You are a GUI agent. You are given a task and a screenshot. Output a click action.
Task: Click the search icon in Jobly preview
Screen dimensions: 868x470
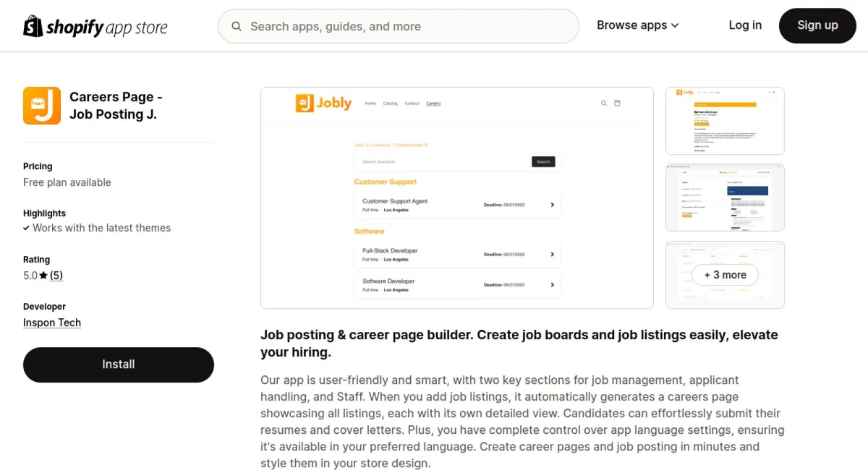coord(604,103)
